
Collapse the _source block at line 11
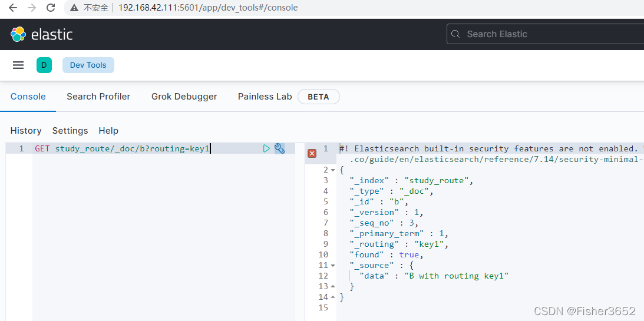(333, 266)
